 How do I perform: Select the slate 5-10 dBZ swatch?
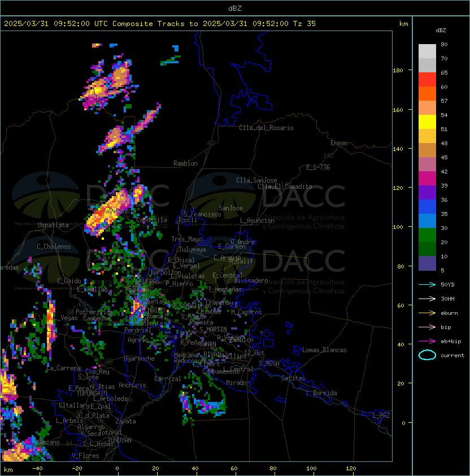pyautogui.click(x=427, y=263)
